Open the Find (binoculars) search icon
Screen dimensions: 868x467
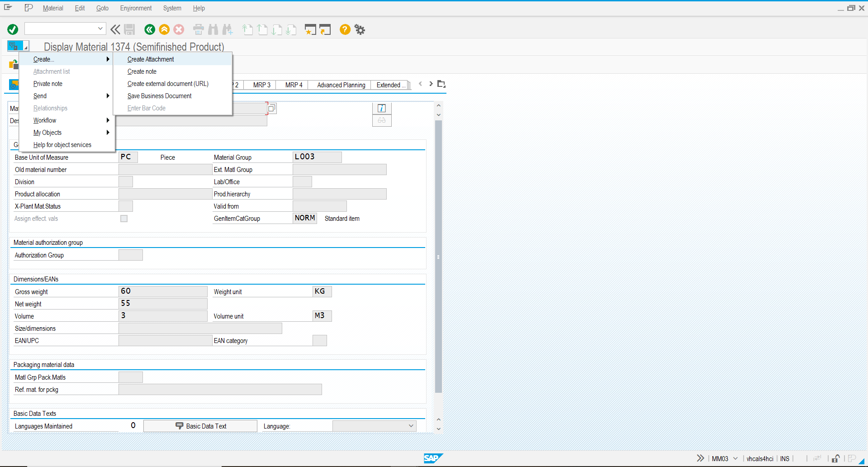213,29
